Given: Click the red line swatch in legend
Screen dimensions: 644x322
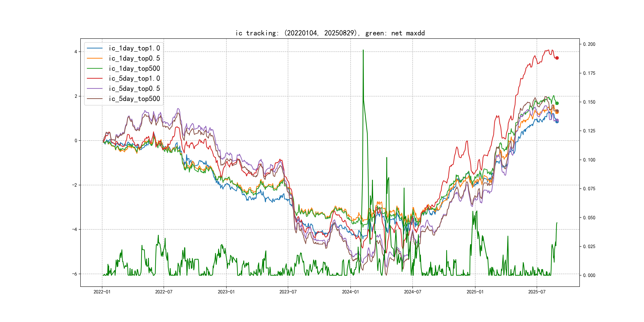Looking at the screenshot, I should pyautogui.click(x=94, y=78).
